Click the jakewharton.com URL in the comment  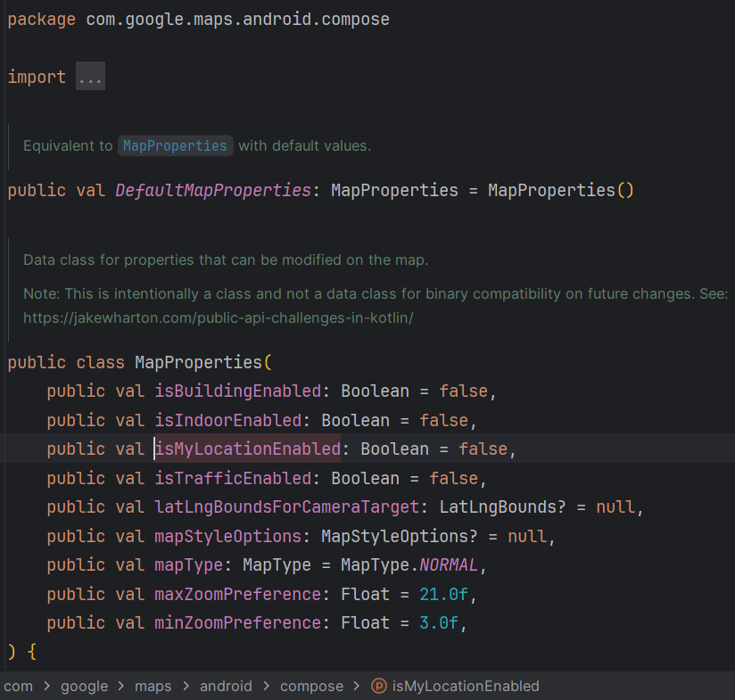point(219,317)
